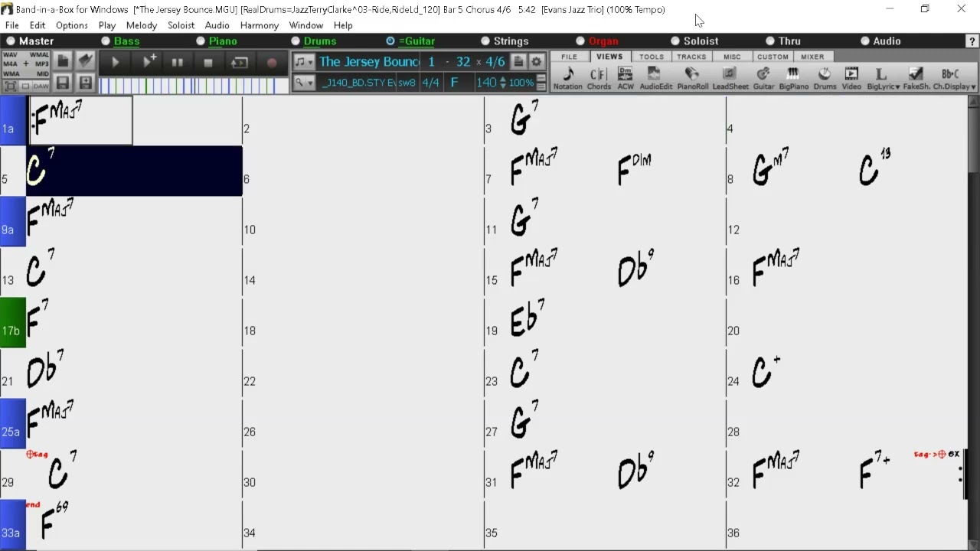Screen dimensions: 980x551
Task: Select the Bass track radio button
Action: (106, 41)
